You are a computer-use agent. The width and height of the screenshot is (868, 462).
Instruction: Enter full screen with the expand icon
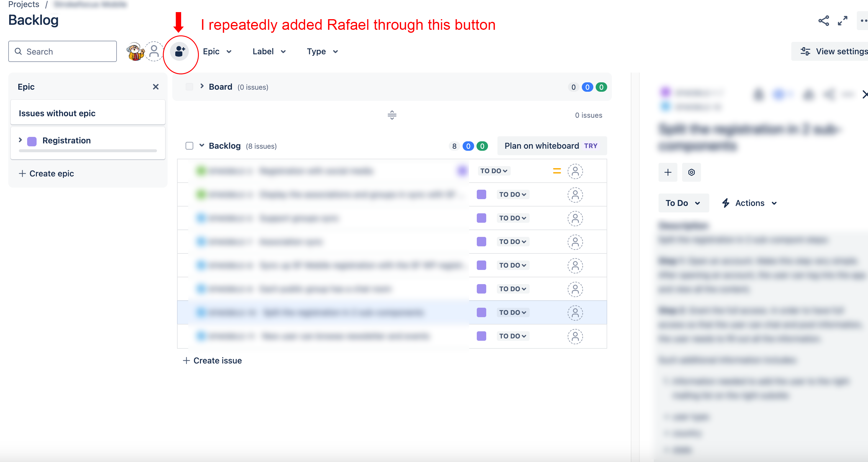point(842,21)
